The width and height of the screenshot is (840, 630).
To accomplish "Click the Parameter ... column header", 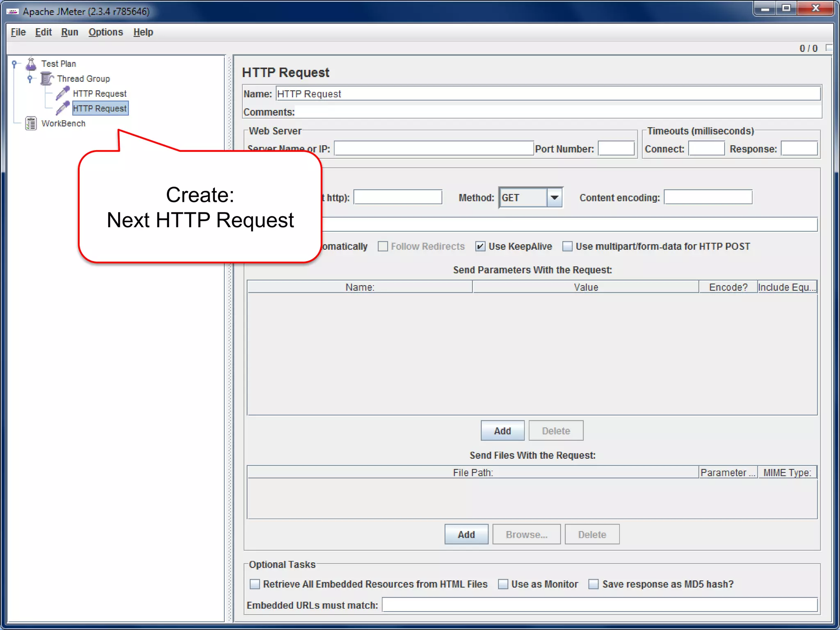I will point(728,472).
